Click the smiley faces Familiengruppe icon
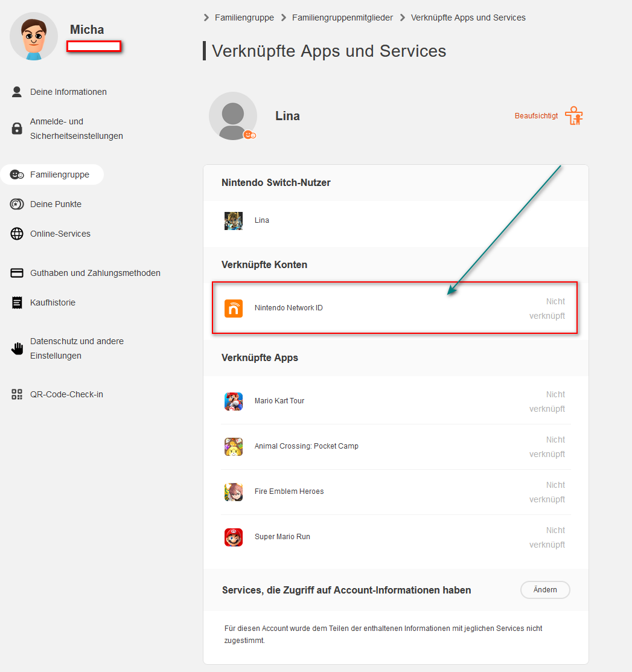632x672 pixels. [17, 174]
